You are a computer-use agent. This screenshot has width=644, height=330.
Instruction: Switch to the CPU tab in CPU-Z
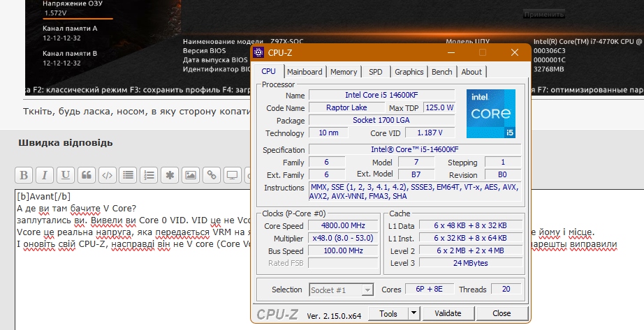click(x=268, y=71)
